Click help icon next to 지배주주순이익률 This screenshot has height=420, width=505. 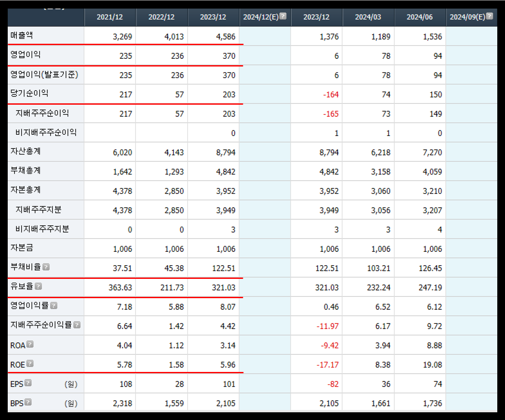[77, 325]
